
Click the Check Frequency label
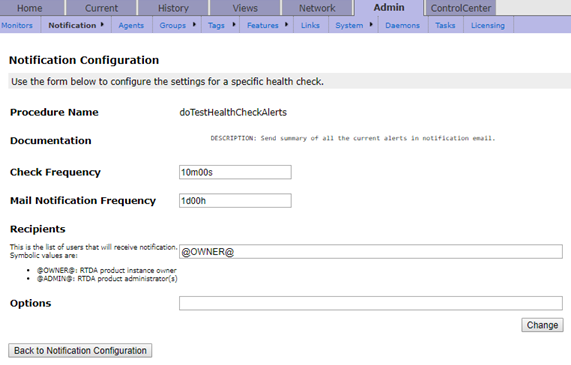click(x=55, y=172)
